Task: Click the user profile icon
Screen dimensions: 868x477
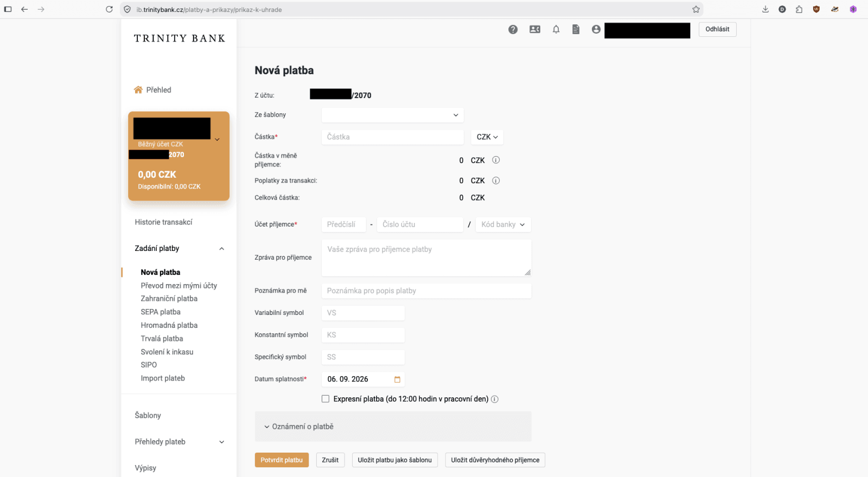Action: tap(596, 29)
